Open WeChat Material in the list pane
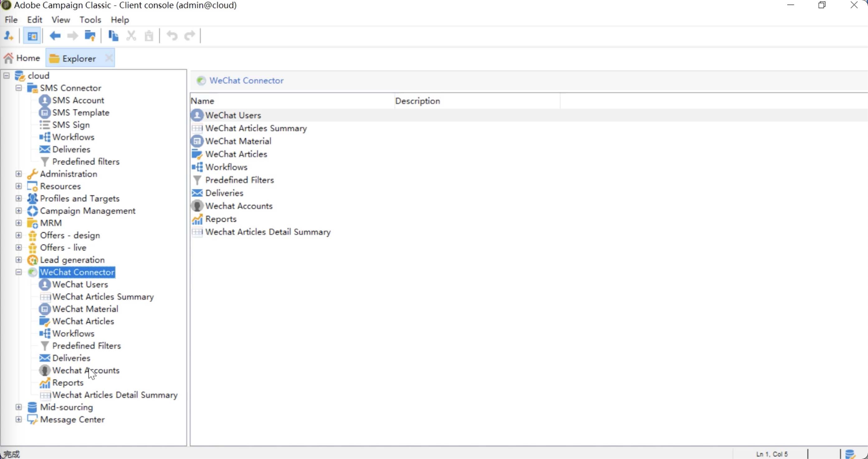The height and width of the screenshot is (459, 868). (x=238, y=141)
